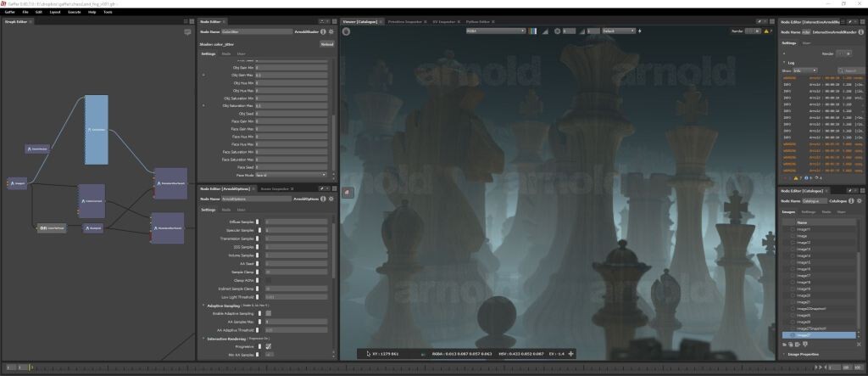Switch to the Python Editor tab
Image resolution: width=868 pixels, height=376 pixels.
[x=478, y=21]
